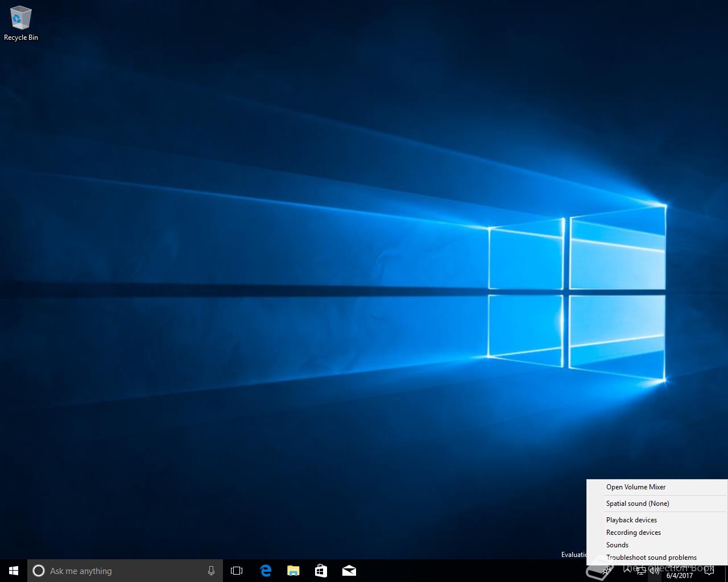Open the Mail app on taskbar
Viewport: 728px width, 582px height.
point(349,571)
